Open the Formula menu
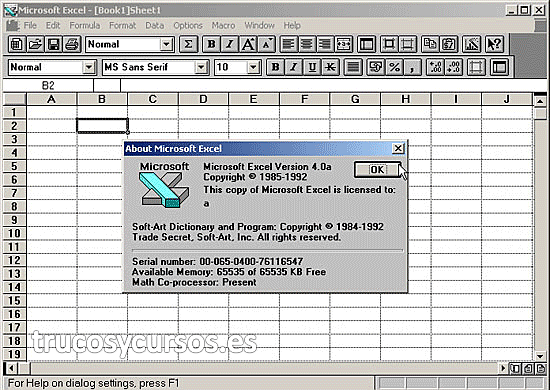The width and height of the screenshot is (551, 390). pyautogui.click(x=85, y=26)
